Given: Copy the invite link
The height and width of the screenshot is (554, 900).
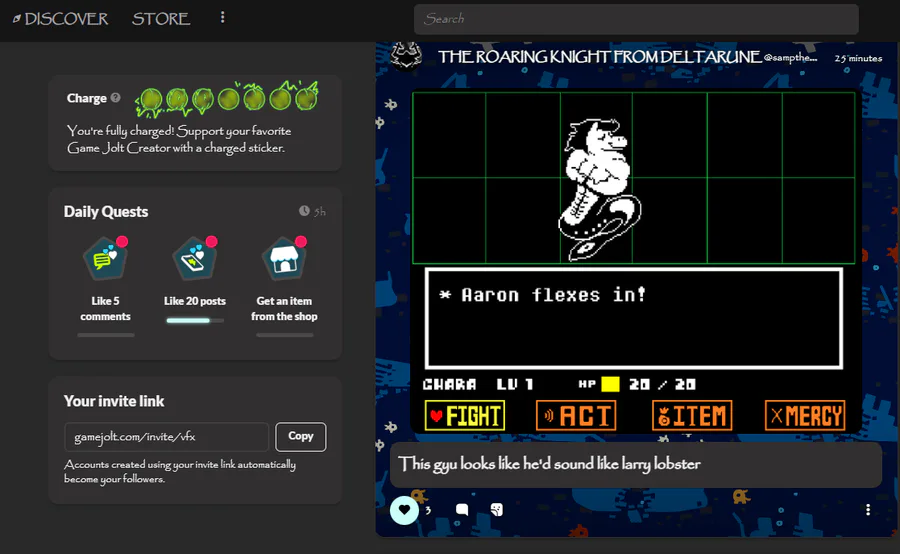Looking at the screenshot, I should point(301,436).
